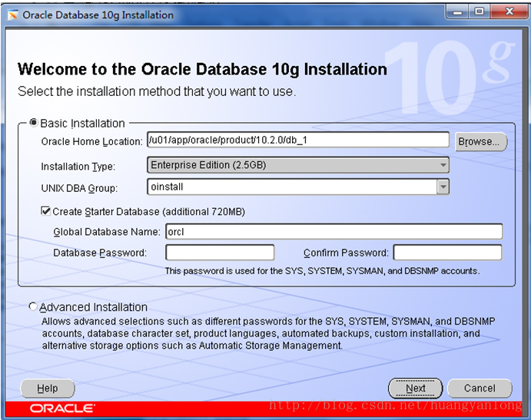This screenshot has width=531, height=420.
Task: Click the Global Database Name field
Action: 334,232
